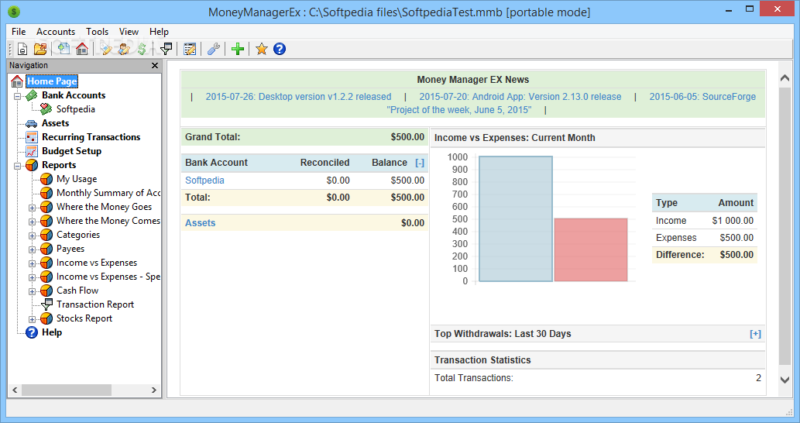This screenshot has height=423, width=800.
Task: Click the blue Help question mark icon
Action: point(279,49)
